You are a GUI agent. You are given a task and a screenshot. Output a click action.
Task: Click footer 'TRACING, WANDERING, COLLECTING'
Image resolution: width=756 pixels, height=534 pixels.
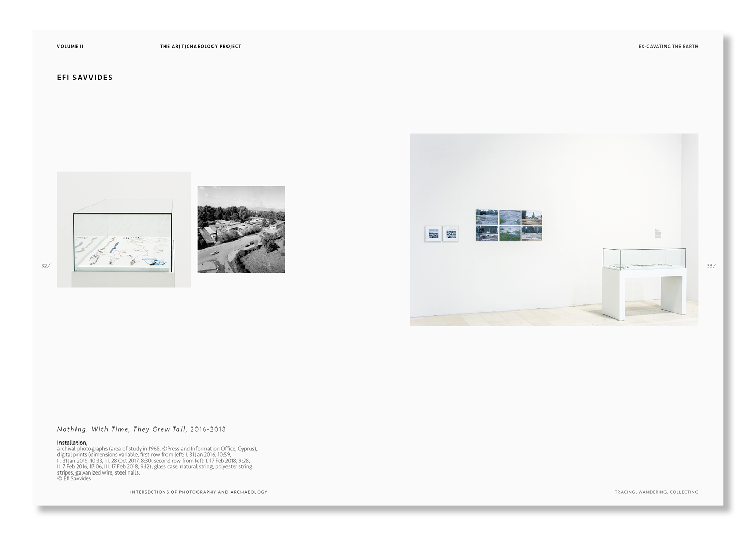click(657, 492)
